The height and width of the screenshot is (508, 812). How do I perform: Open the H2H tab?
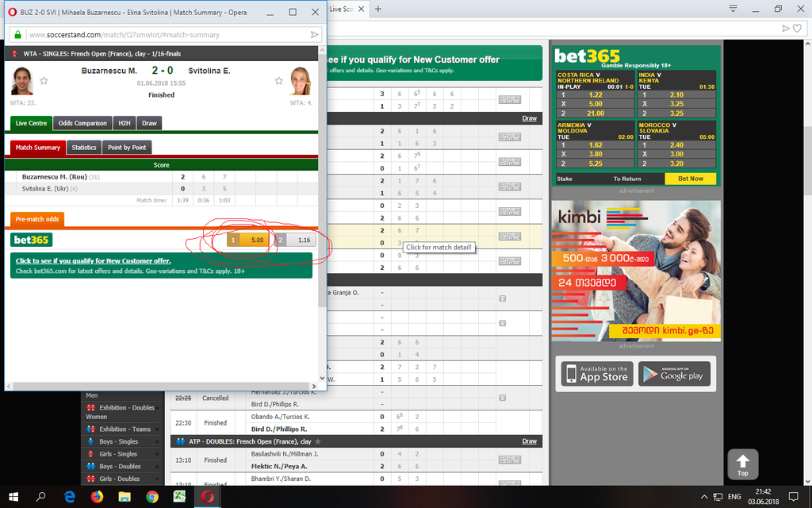(124, 123)
